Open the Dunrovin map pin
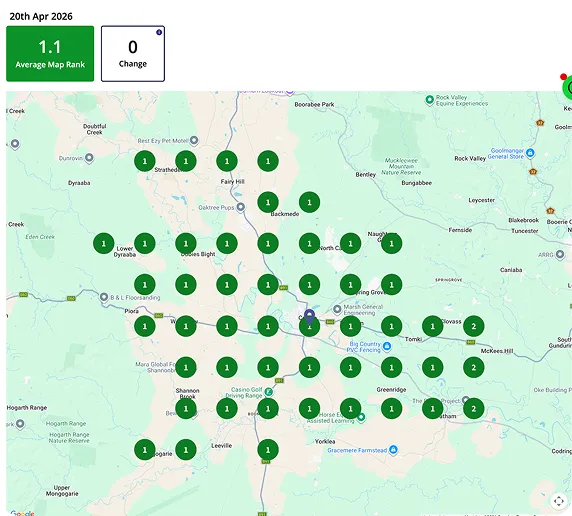572x516 pixels. [89, 158]
